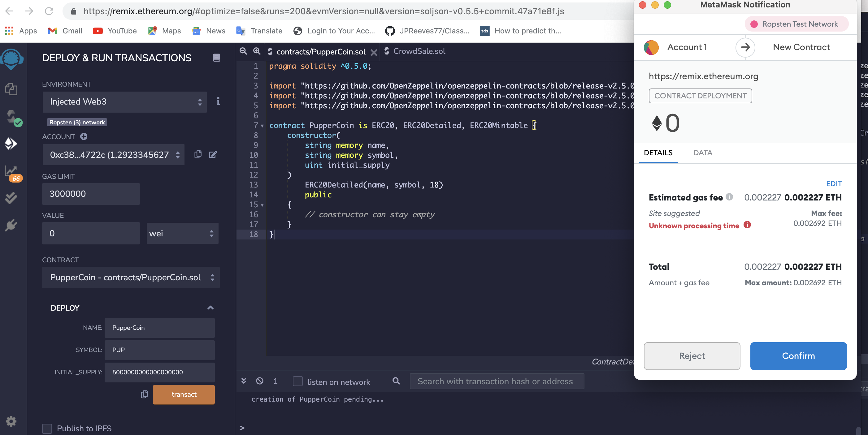Screen dimensions: 868x435
Task: Copy deploy parameters to clipboard icon
Action: pos(144,394)
